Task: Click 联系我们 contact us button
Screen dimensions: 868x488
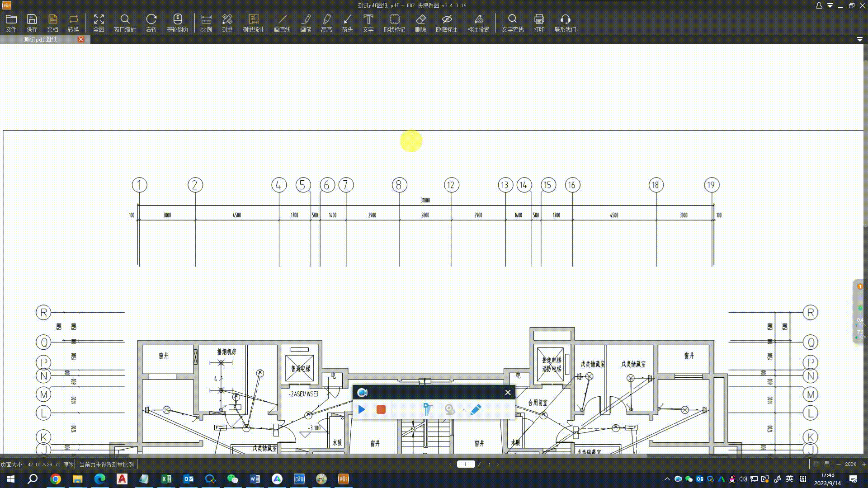Action: [x=565, y=23]
